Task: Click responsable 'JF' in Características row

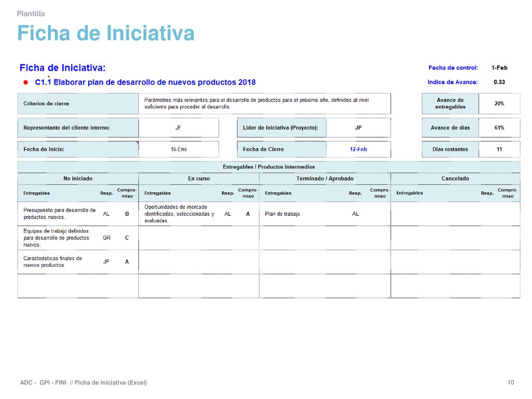Action: [x=106, y=262]
